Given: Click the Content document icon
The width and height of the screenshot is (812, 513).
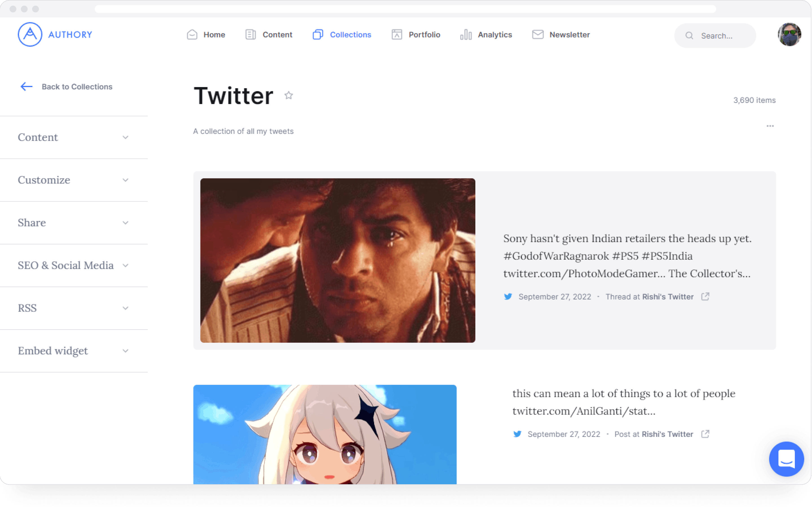Looking at the screenshot, I should pos(251,34).
